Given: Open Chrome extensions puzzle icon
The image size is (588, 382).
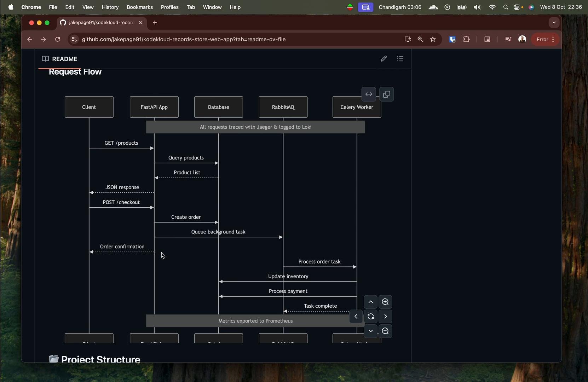Looking at the screenshot, I should [467, 39].
